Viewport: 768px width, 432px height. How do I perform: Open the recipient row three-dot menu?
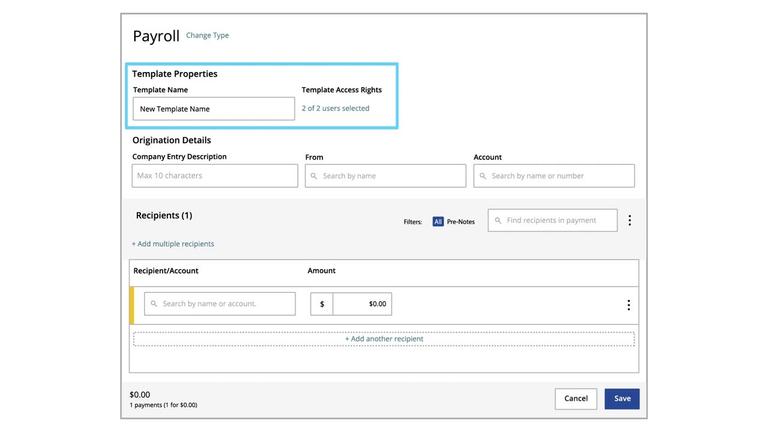pos(628,305)
